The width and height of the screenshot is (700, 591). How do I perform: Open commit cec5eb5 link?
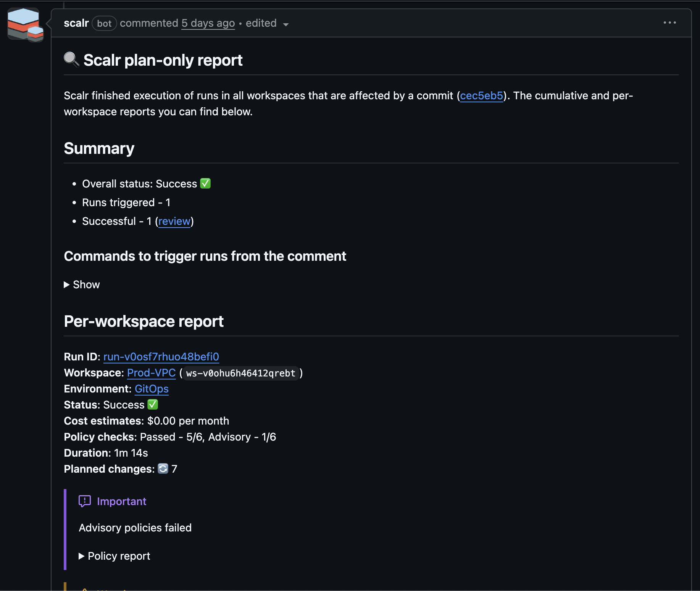pos(481,95)
